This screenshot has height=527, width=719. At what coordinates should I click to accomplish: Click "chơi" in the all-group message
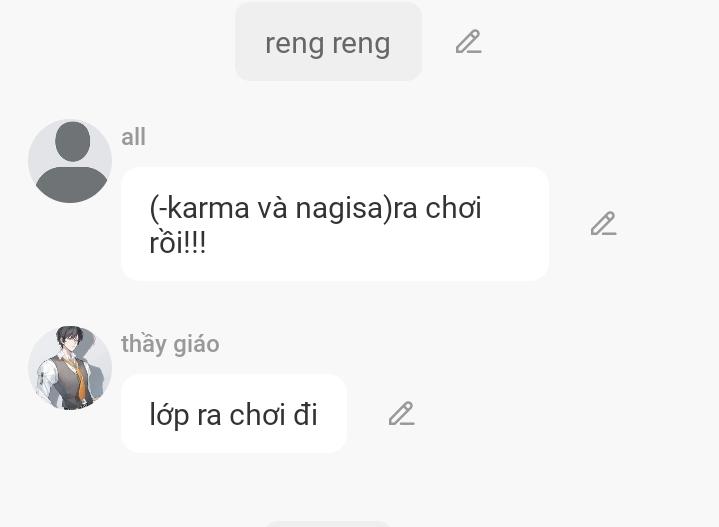(x=453, y=207)
